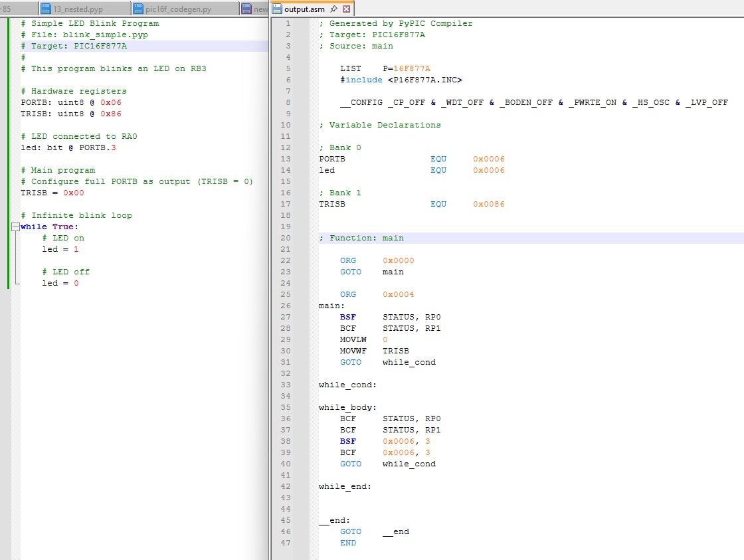Screen dimensions: 744x560
Task: Place cursor on 'PORTB: uint8 @ 0x06'
Action: coord(71,102)
